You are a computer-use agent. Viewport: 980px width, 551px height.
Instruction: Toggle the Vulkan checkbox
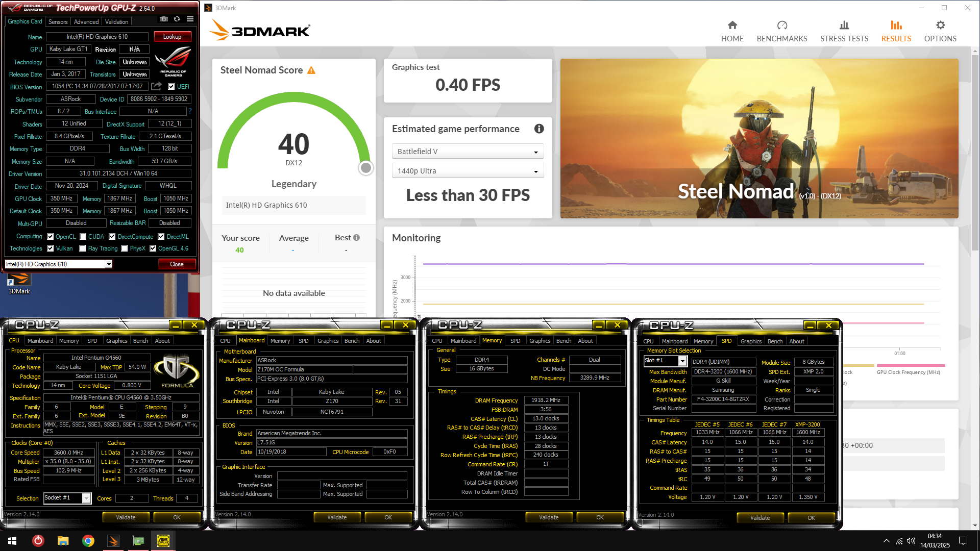51,248
